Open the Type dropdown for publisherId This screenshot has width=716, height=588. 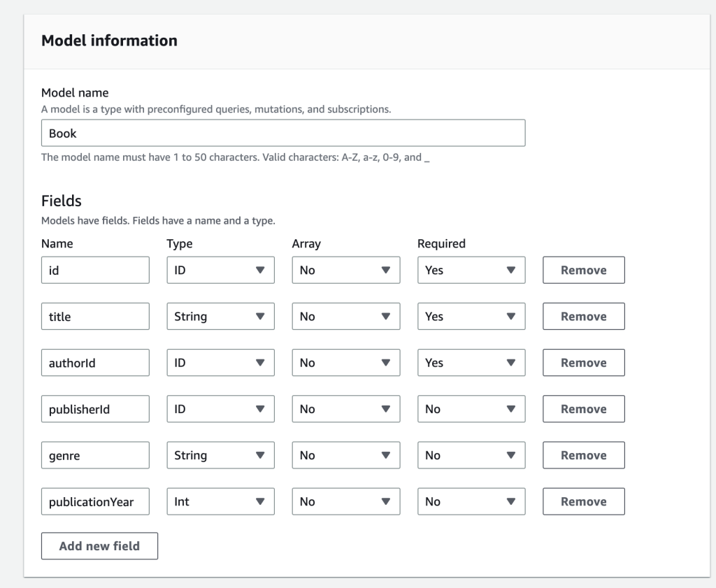(220, 408)
